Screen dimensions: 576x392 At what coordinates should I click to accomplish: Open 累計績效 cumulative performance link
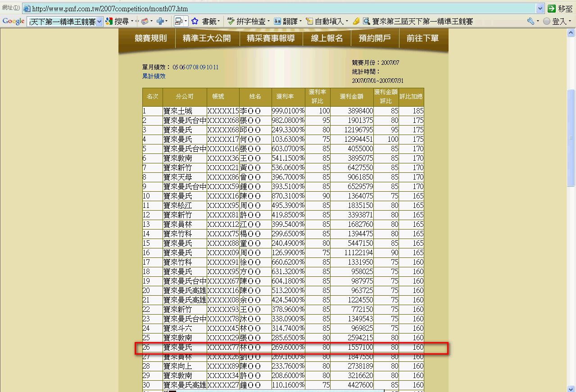[154, 77]
